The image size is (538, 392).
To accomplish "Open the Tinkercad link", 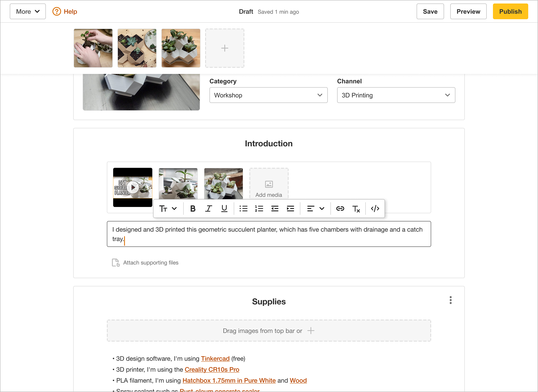I will [x=215, y=359].
